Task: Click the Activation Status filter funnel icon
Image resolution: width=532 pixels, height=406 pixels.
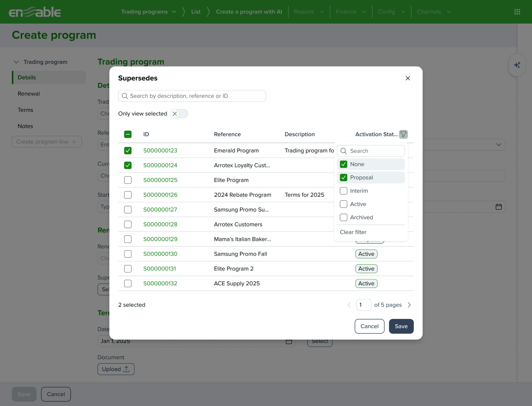Action: point(403,134)
